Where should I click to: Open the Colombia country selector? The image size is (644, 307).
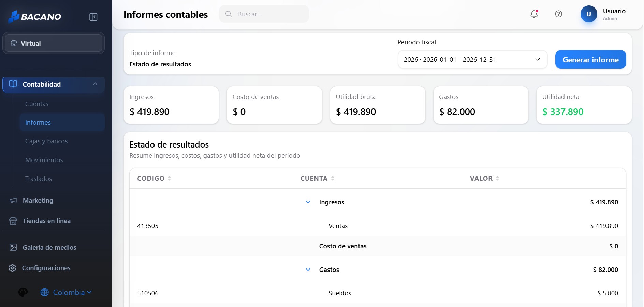66,292
